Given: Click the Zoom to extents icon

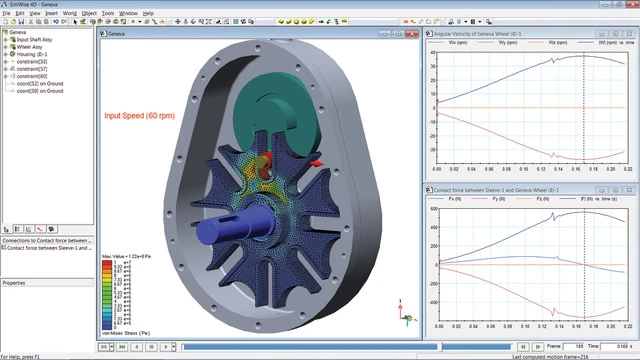Looking at the screenshot, I should [x=209, y=22].
